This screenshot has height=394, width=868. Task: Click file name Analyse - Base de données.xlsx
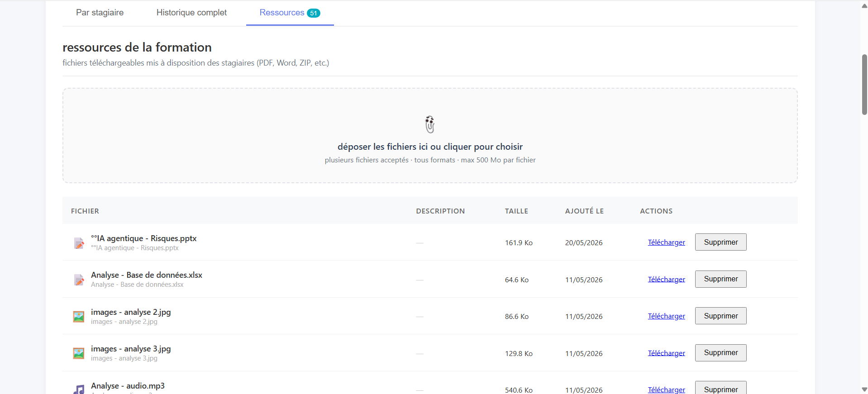point(147,275)
